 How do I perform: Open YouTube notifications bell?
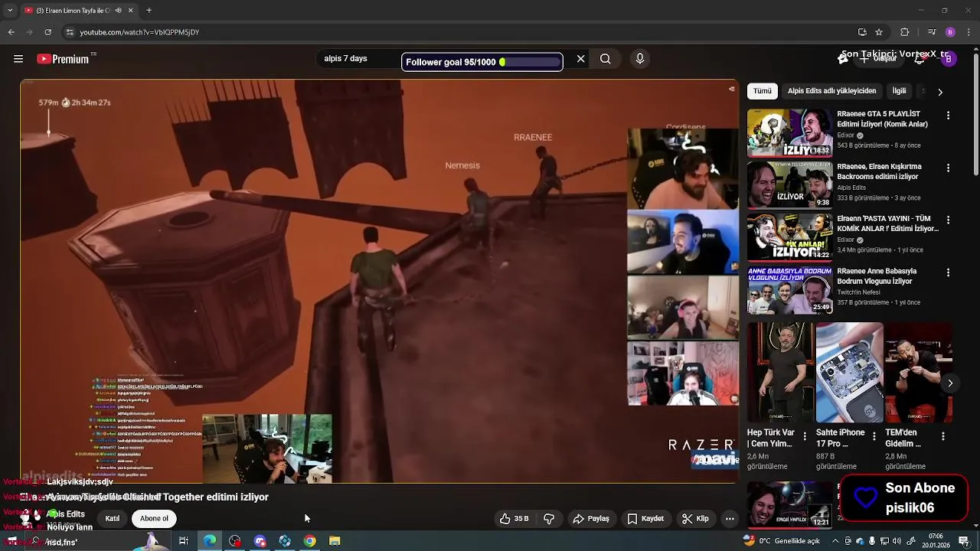(x=920, y=59)
